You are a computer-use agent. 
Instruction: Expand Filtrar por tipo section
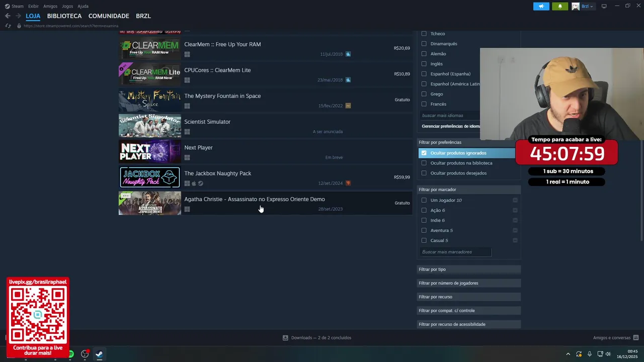[469, 269]
